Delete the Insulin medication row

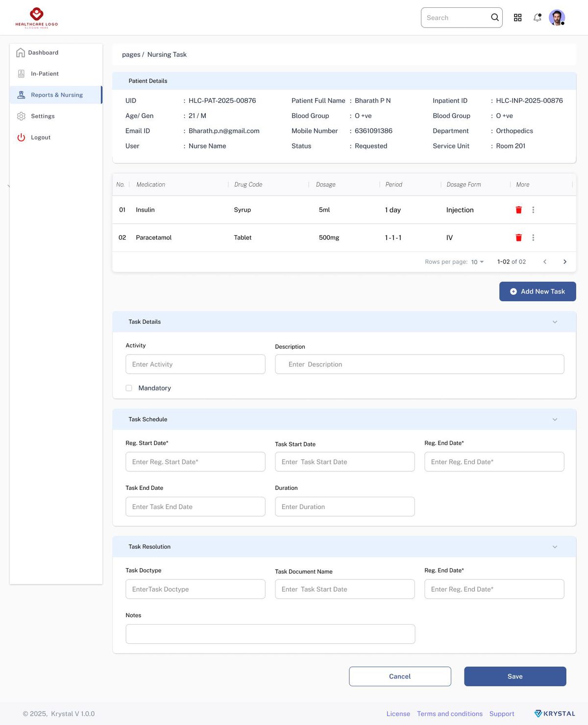518,210
